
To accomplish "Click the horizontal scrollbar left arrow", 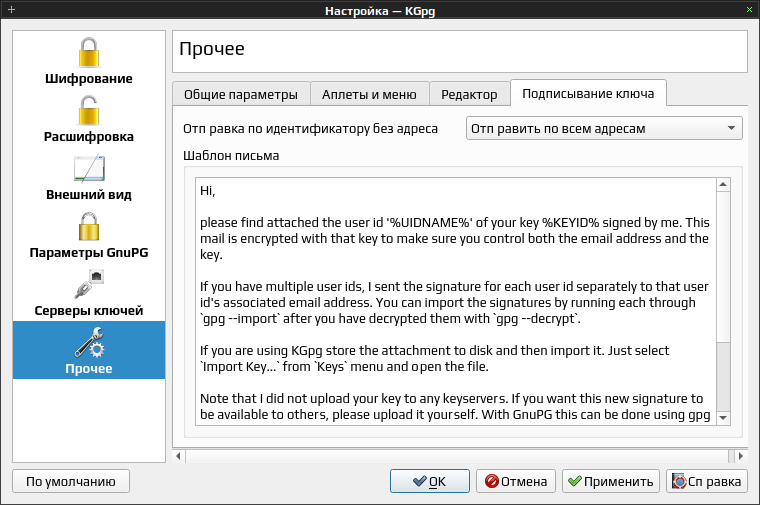I will 178,456.
